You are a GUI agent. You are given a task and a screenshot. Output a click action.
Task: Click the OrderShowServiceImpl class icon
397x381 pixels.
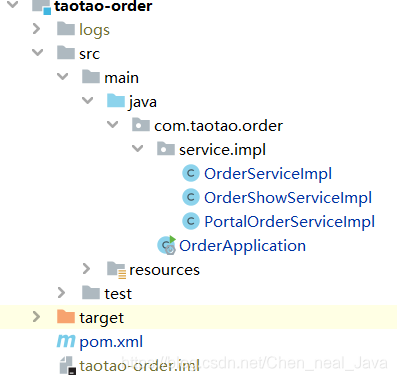click(191, 197)
